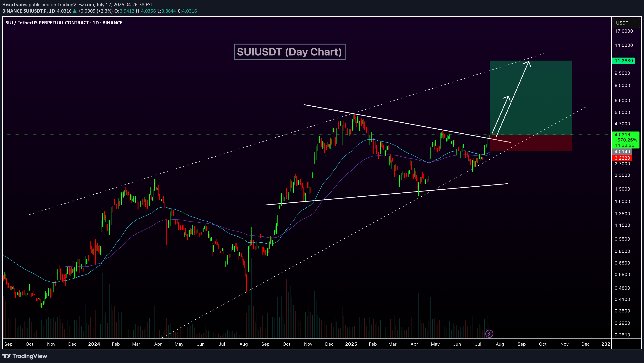The image size is (644, 363).
Task: Click the 4.7000 price axis label
Action: pyautogui.click(x=622, y=124)
